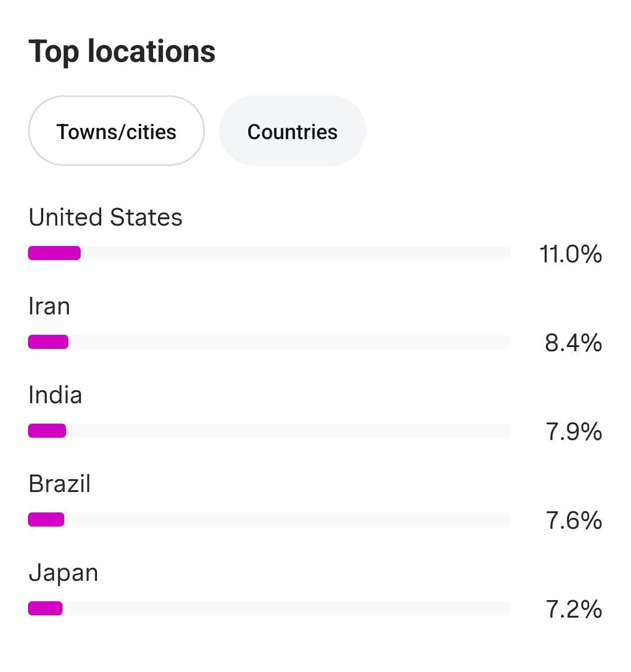
Task: Click the India progress bar
Action: click(x=269, y=431)
